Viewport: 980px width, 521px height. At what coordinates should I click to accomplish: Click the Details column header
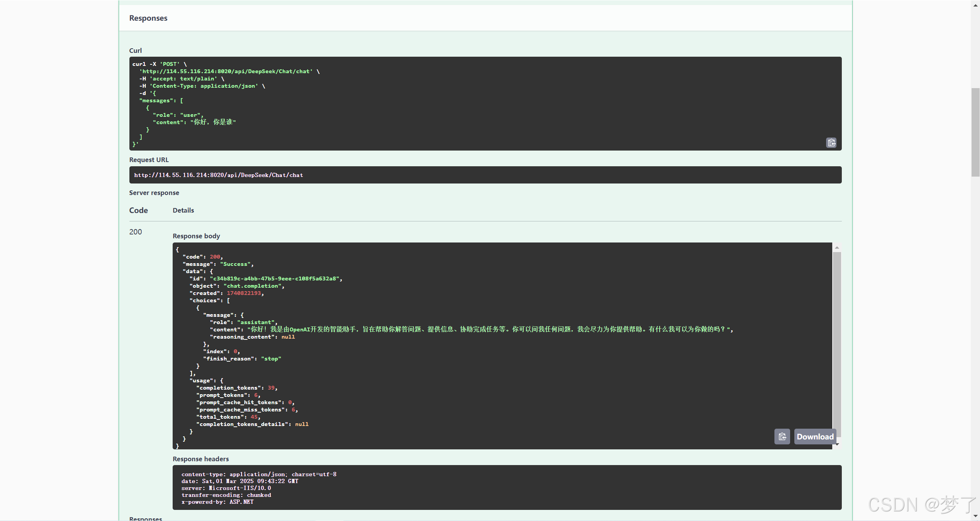pos(183,210)
